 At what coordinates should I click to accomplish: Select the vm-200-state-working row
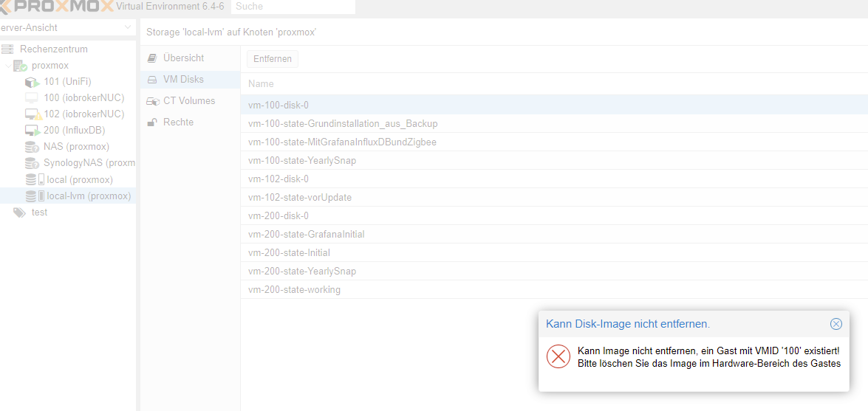[554, 290]
